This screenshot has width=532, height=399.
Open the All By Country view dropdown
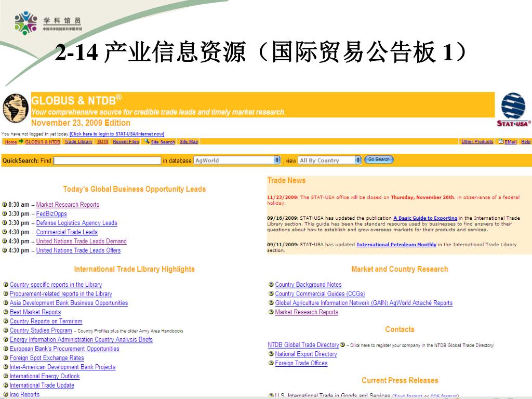coord(330,160)
